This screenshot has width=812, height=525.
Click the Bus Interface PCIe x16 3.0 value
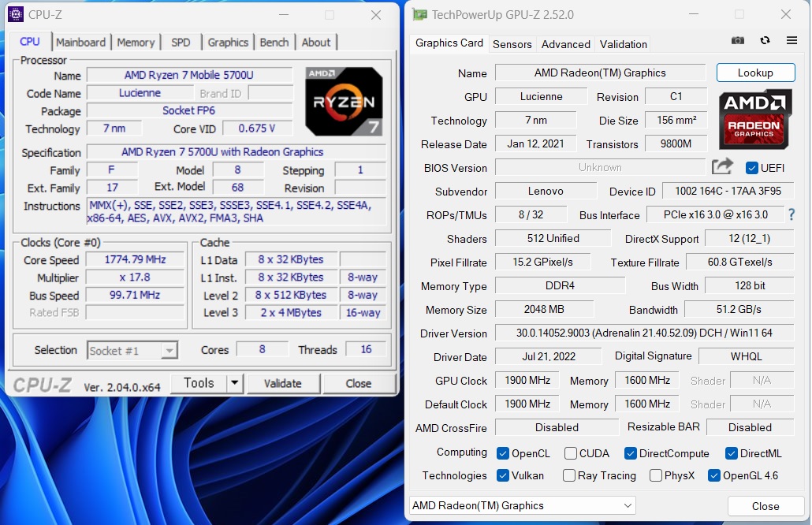click(x=716, y=214)
